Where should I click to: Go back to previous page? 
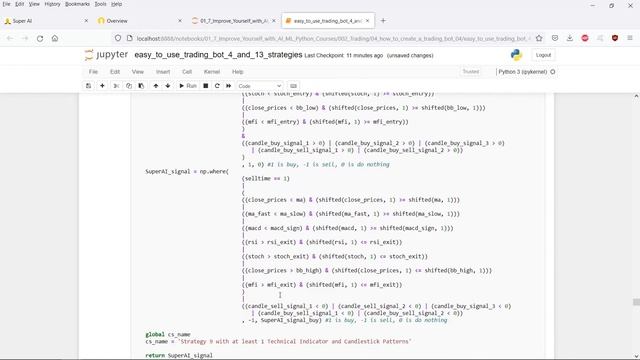click(x=10, y=38)
